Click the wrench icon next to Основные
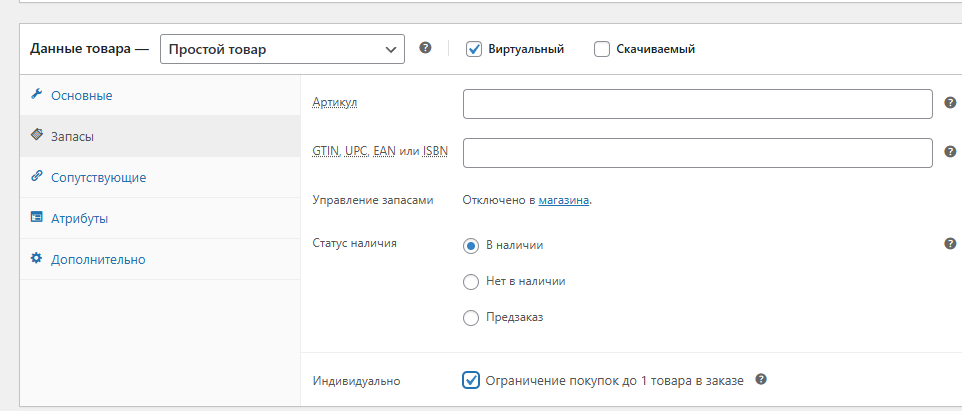Screen dimensions: 962x411 (x=37, y=95)
